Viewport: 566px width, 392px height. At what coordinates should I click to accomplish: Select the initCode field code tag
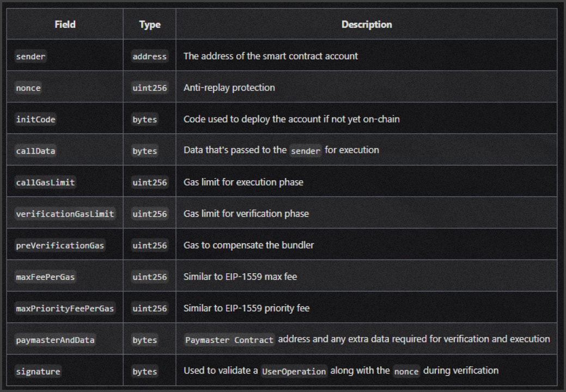click(35, 119)
